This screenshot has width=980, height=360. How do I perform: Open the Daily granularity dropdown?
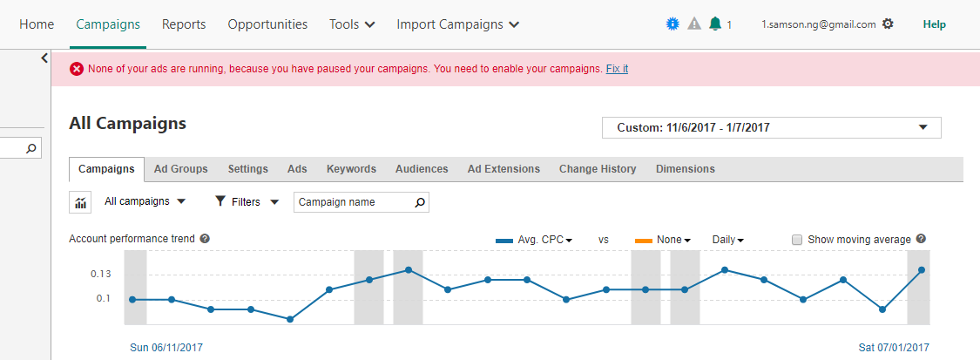pyautogui.click(x=728, y=240)
